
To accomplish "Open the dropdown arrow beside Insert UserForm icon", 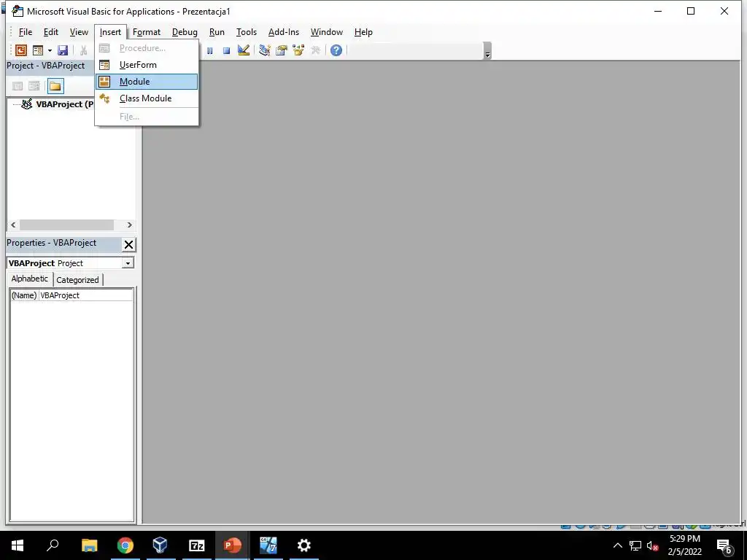I will click(50, 50).
